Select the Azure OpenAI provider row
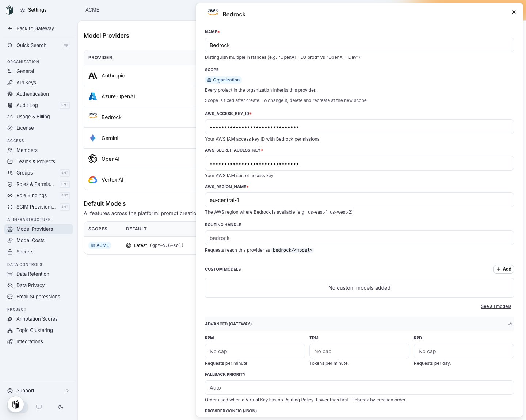The width and height of the screenshot is (526, 420). point(140,96)
